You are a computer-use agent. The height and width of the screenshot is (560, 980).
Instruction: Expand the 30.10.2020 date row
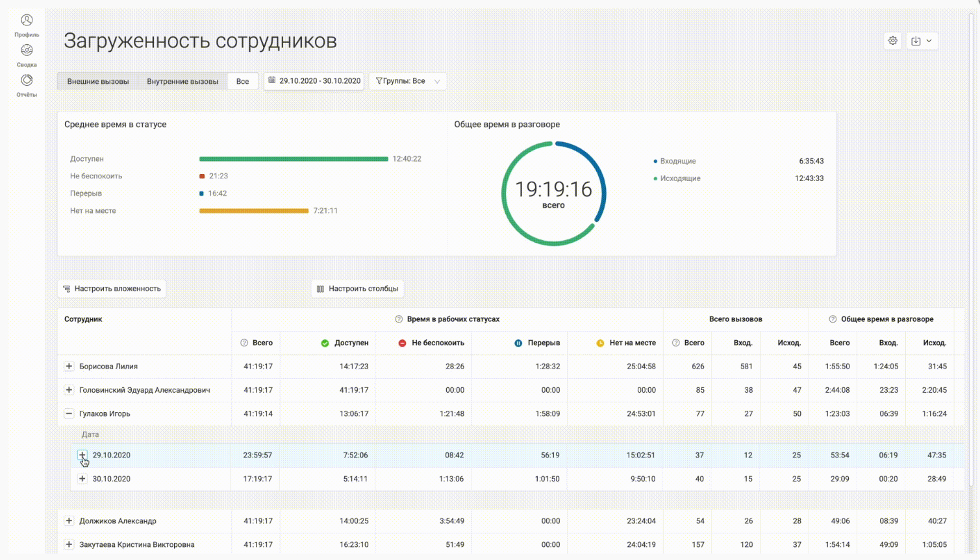click(82, 479)
